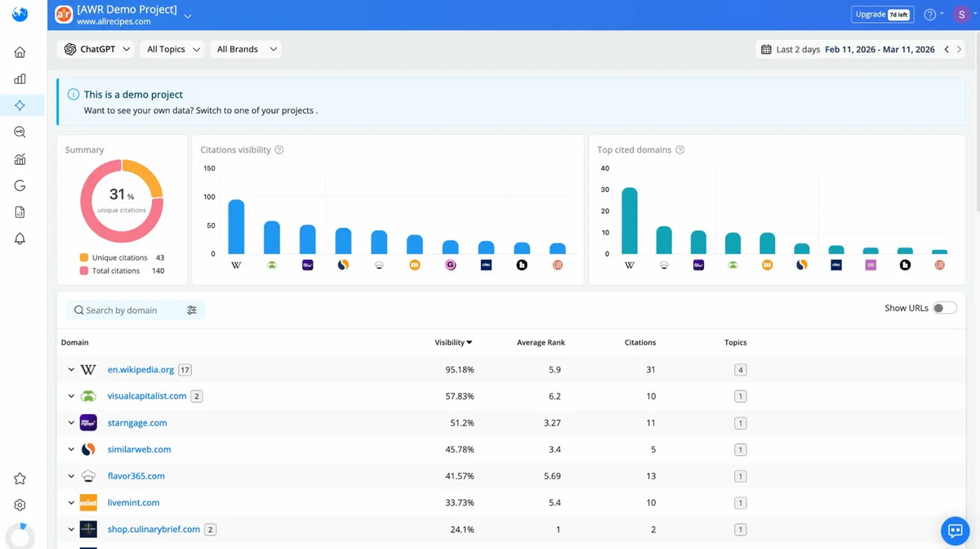Expand the similarweb.com row
980x549 pixels.
coord(71,449)
